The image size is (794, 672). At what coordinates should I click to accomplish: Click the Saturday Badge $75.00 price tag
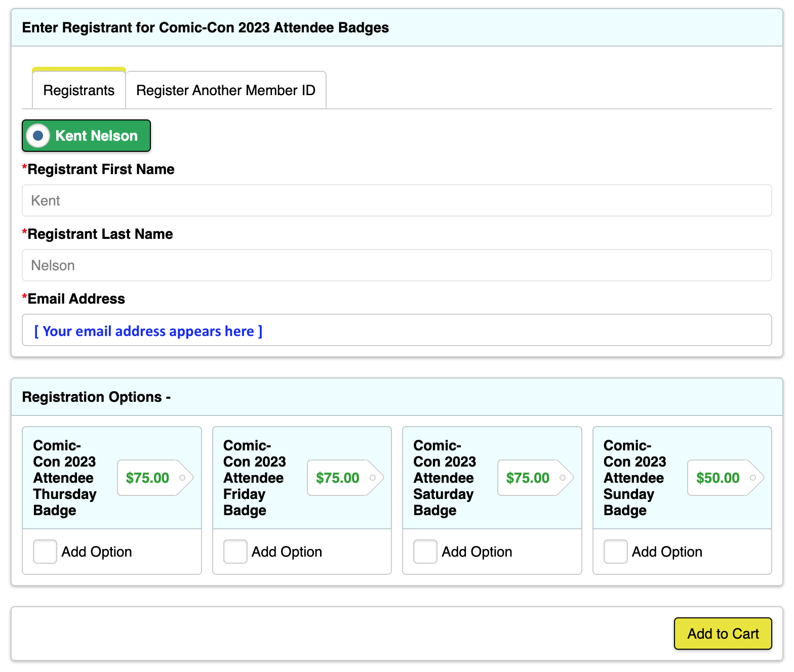tap(535, 478)
